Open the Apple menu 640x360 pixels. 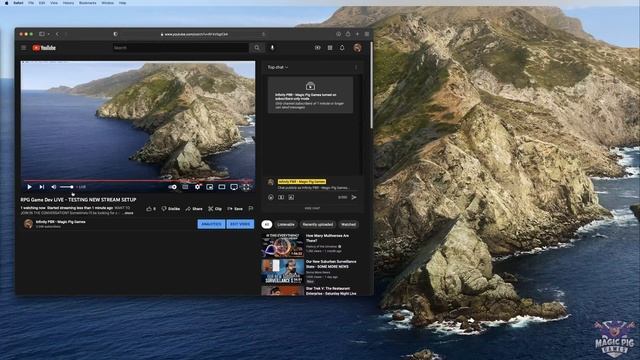click(x=6, y=3)
